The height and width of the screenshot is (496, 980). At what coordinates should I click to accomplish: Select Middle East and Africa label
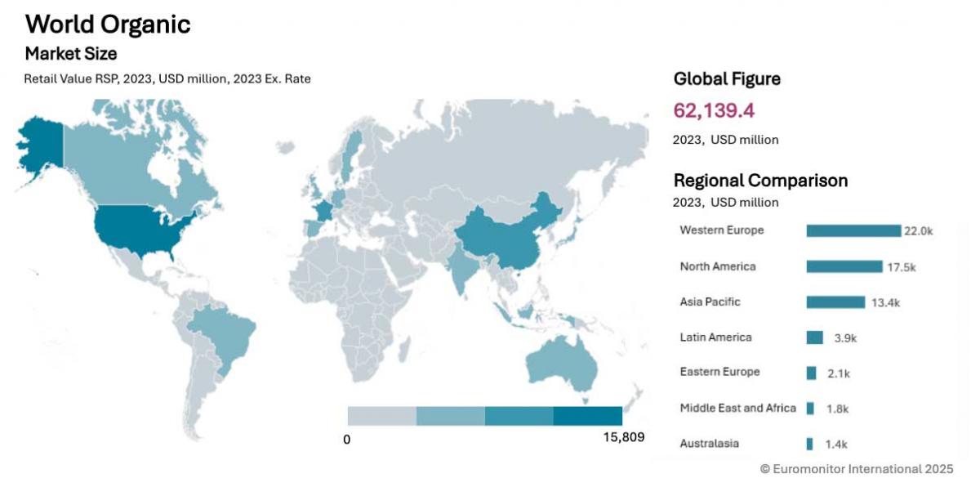point(737,408)
